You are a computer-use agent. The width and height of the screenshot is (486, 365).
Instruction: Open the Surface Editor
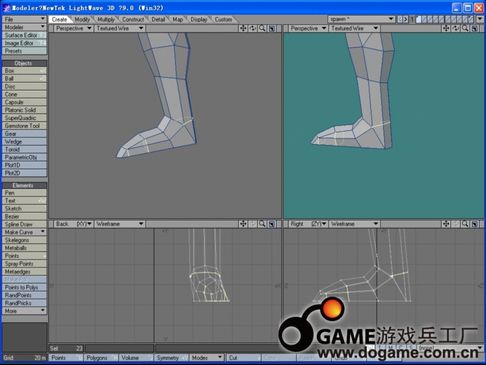pyautogui.click(x=24, y=35)
